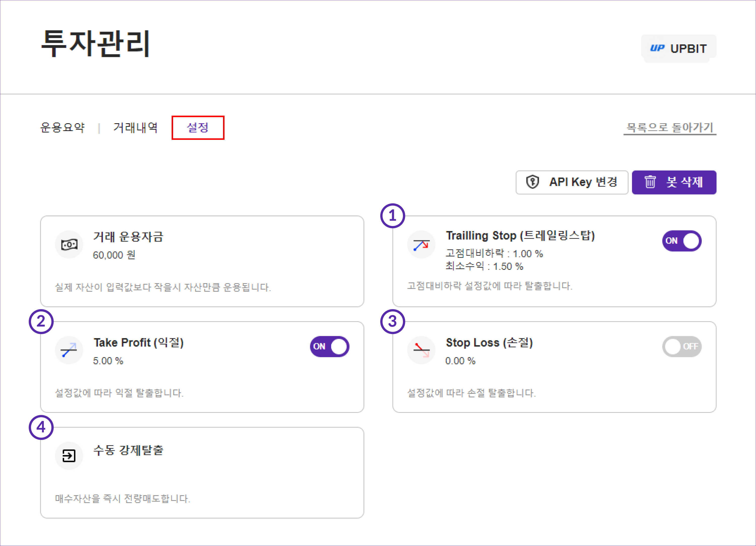Switch to the 거래내역 tab
Image resolution: width=756 pixels, height=546 pixels.
pyautogui.click(x=135, y=127)
